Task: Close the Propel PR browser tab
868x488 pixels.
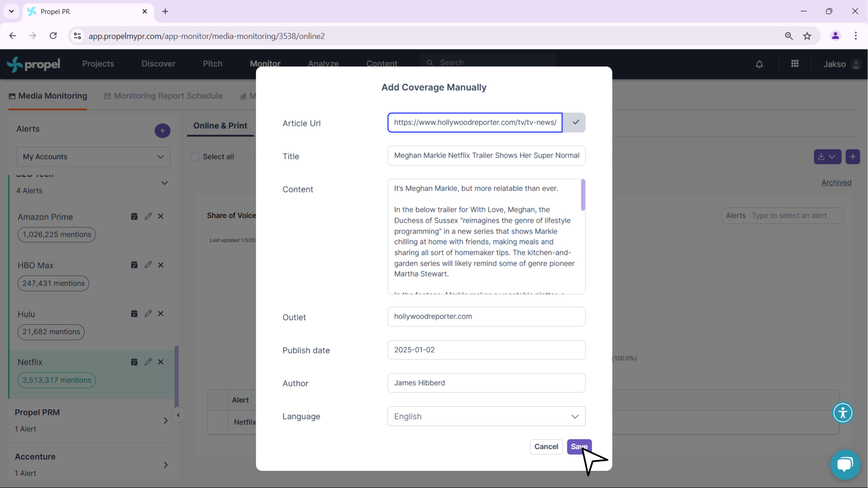Action: coord(145,11)
